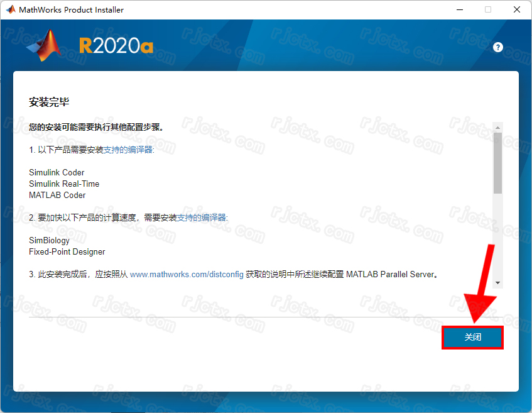Click the Fixed-Point Designer product name

67,251
